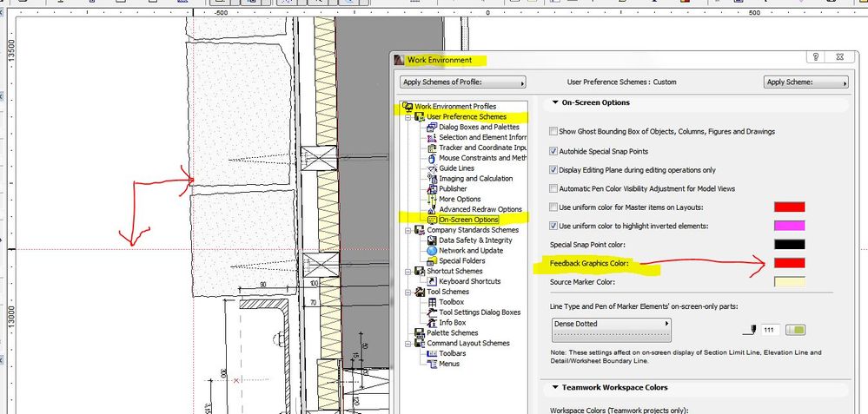Open Tracker and Coordinate Input settings

click(x=483, y=148)
